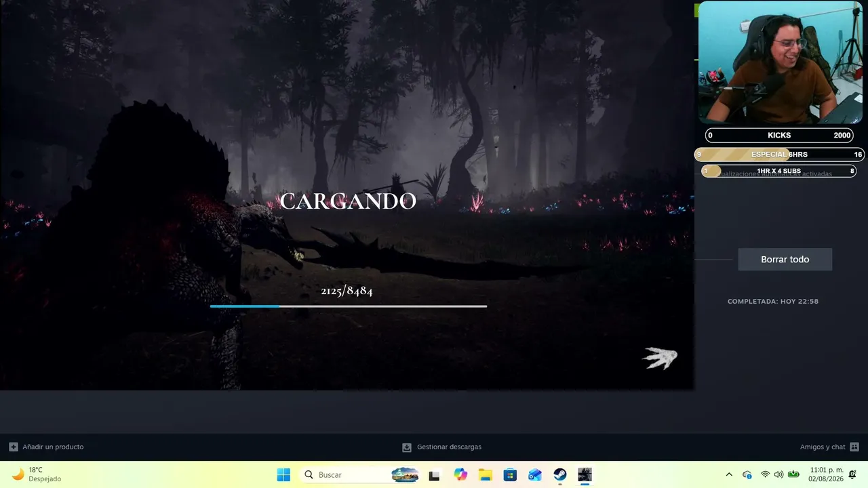Click the plus icon beside Añadir un producto
The height and width of the screenshot is (488, 868).
[x=14, y=447]
